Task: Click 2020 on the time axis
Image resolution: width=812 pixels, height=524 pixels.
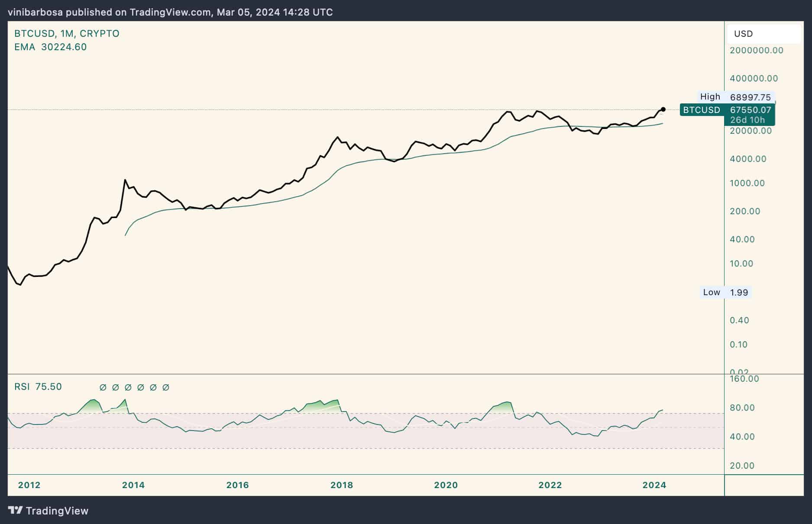Action: [446, 485]
